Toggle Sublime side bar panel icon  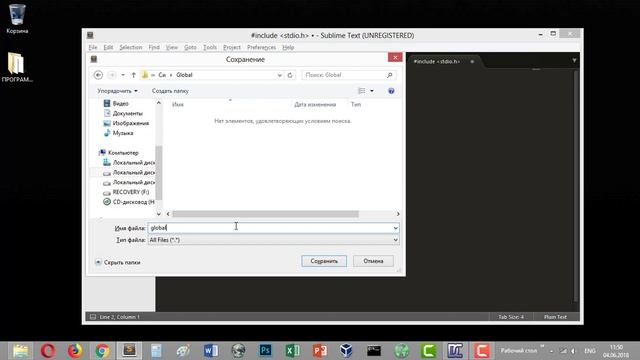click(93, 317)
